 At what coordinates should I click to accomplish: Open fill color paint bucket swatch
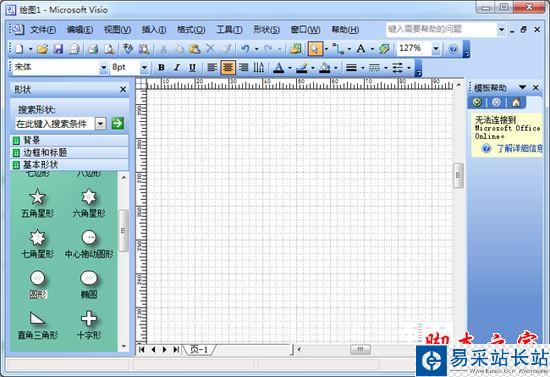coord(324,67)
